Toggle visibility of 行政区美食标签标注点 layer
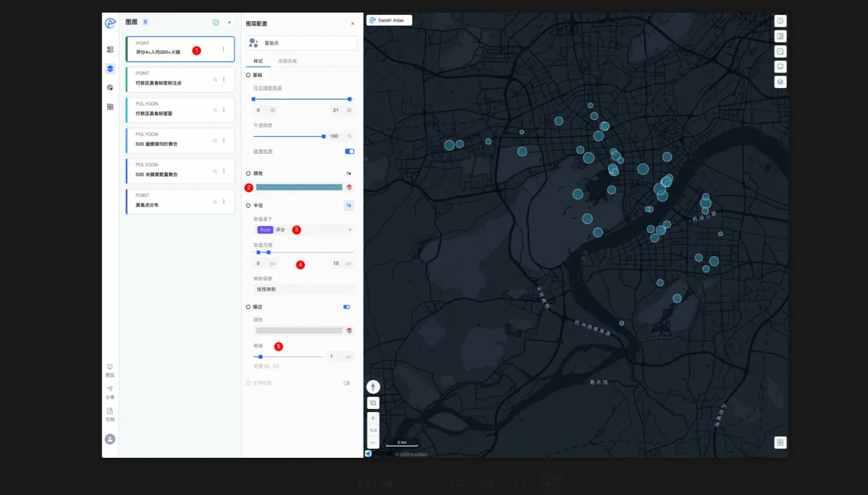Screen dimensions: 868x495 215,79
